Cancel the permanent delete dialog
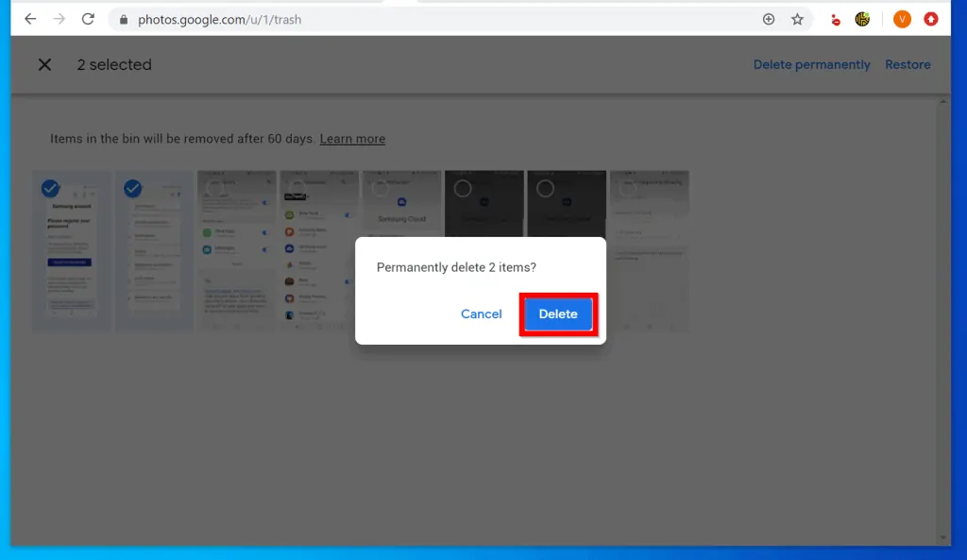Screen dimensions: 967x560 click(481, 314)
